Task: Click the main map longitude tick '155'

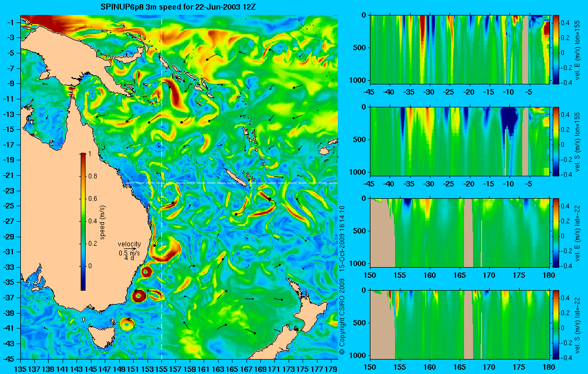Action: point(161,369)
